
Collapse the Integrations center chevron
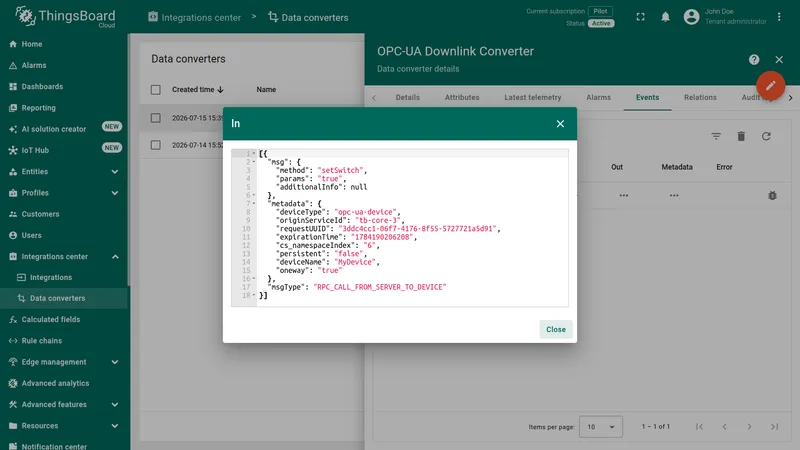coord(115,257)
